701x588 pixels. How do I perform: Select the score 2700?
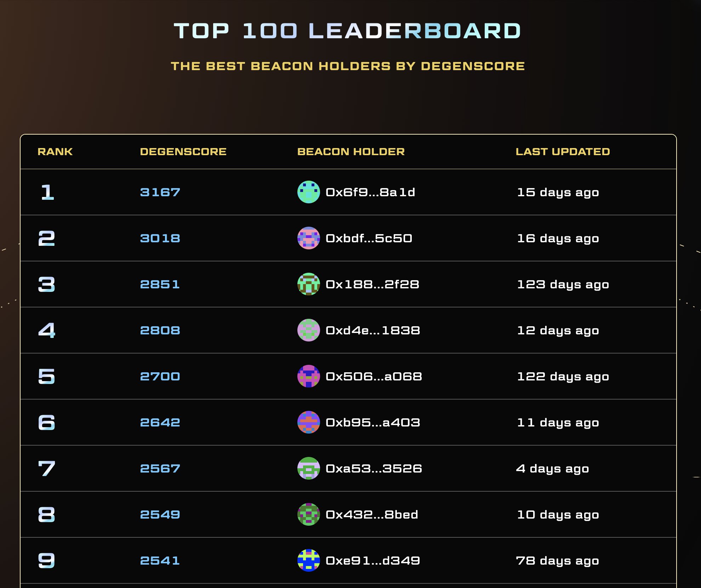coord(160,377)
